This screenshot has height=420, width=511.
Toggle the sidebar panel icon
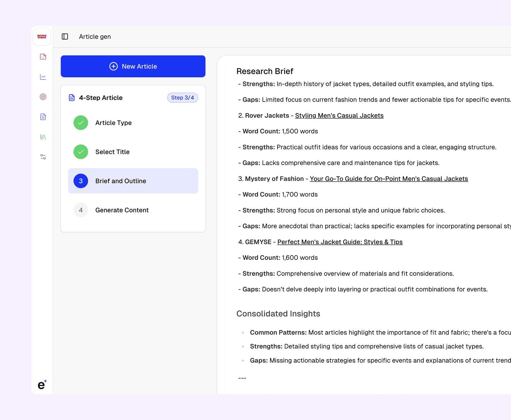point(65,37)
